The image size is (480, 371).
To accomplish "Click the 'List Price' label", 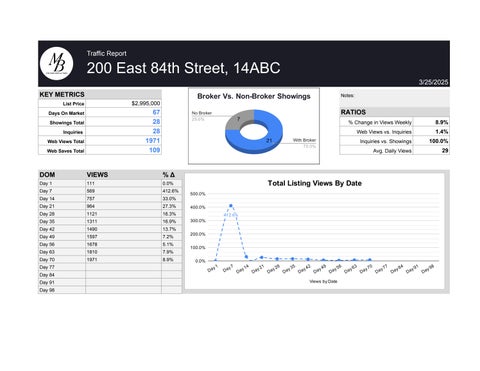I will pyautogui.click(x=73, y=104).
